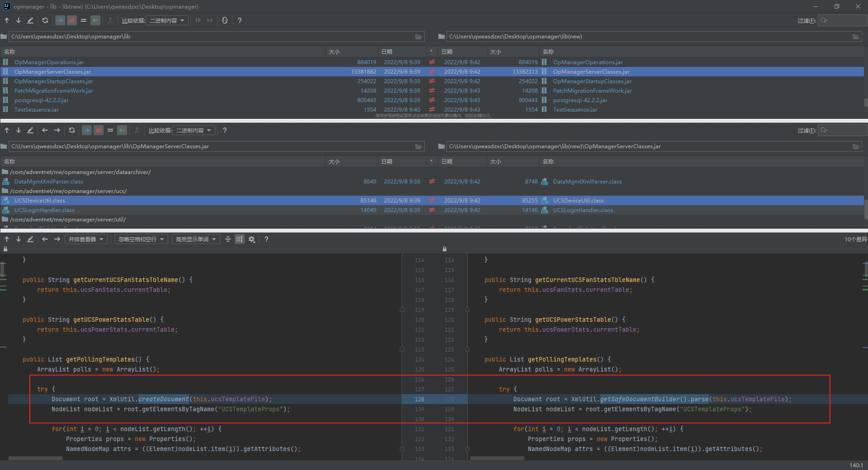Refresh the lib folder comparison
868x470 pixels.
click(45, 20)
